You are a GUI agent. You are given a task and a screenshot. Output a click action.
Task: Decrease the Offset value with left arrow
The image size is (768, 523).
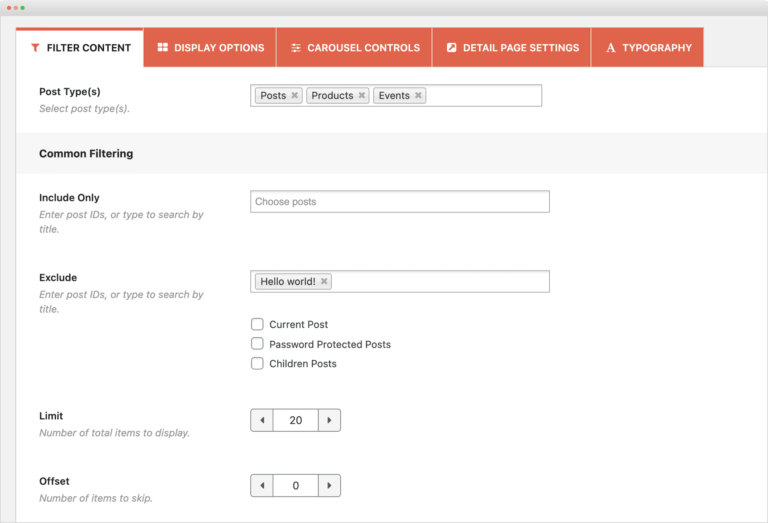pos(262,486)
